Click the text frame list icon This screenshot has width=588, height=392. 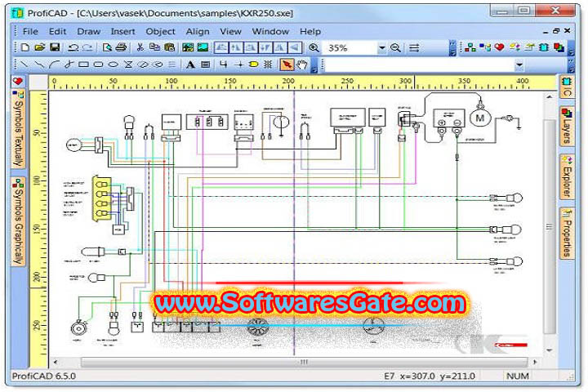[x=205, y=65]
